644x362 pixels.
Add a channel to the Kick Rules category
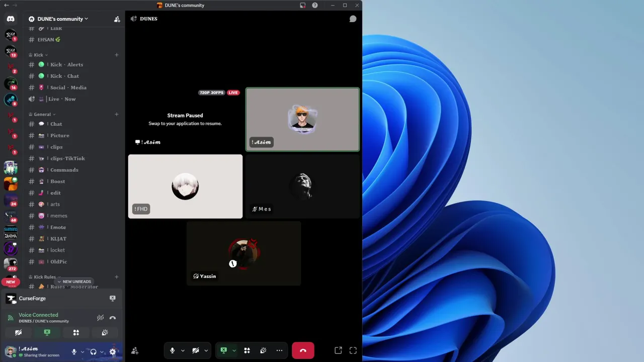(117, 277)
